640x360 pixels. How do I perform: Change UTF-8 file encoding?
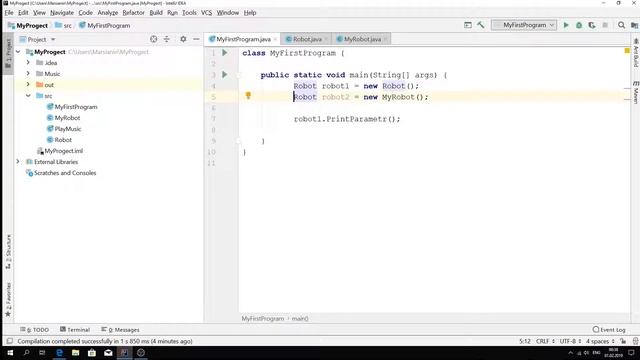pyautogui.click(x=570, y=341)
